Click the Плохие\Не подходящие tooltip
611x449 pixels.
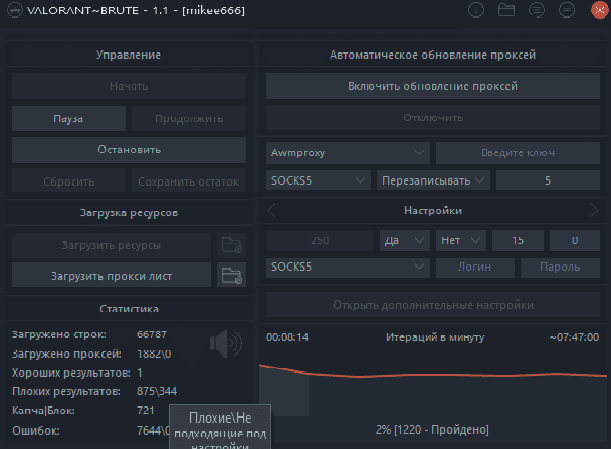pyautogui.click(x=220, y=427)
